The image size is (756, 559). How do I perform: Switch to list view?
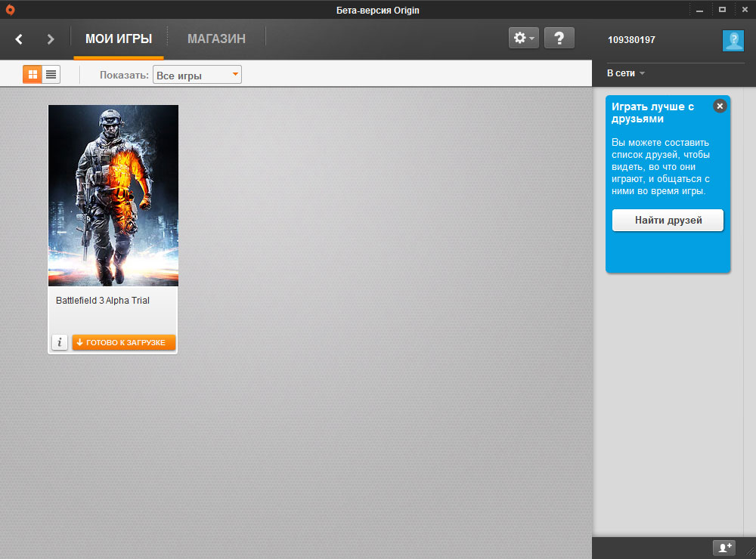(x=51, y=74)
